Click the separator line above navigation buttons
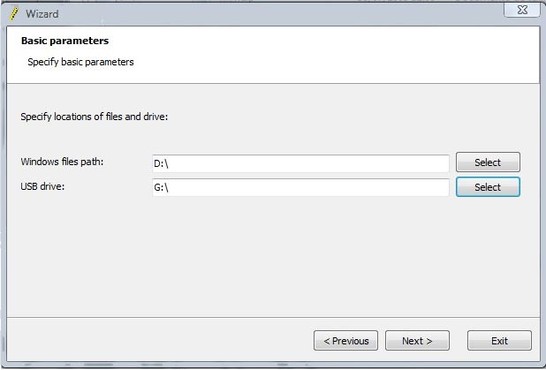Viewport: 546px width, 370px height. (x=273, y=317)
